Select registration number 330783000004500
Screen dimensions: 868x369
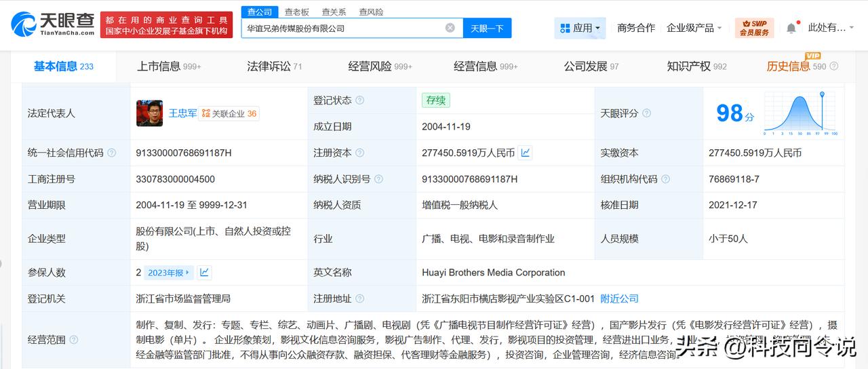(x=176, y=179)
